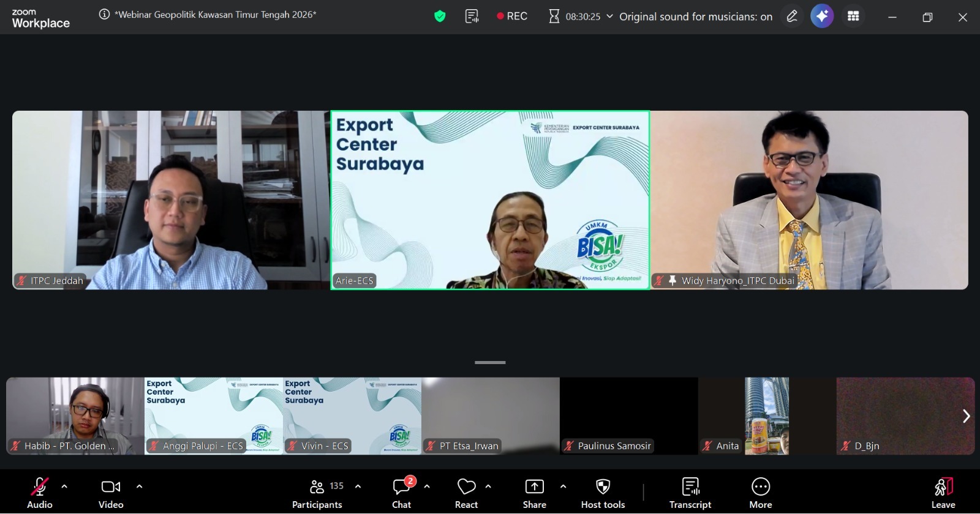Open the Transcript panel

pyautogui.click(x=690, y=493)
